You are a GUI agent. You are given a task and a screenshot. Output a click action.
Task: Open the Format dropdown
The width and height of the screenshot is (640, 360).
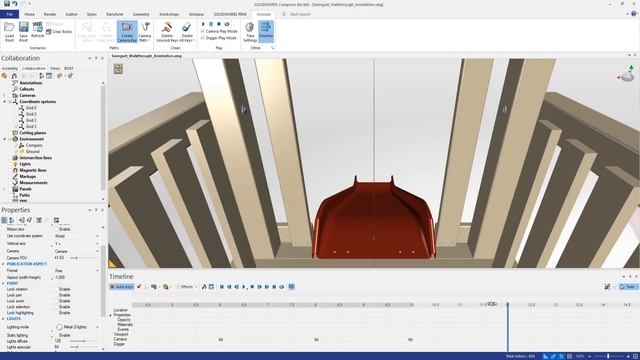(x=97, y=271)
